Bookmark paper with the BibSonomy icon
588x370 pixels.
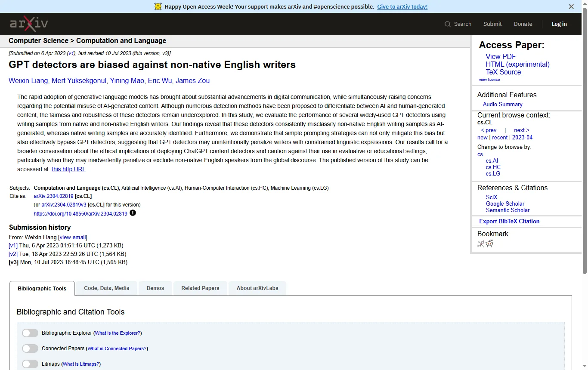[x=481, y=244]
